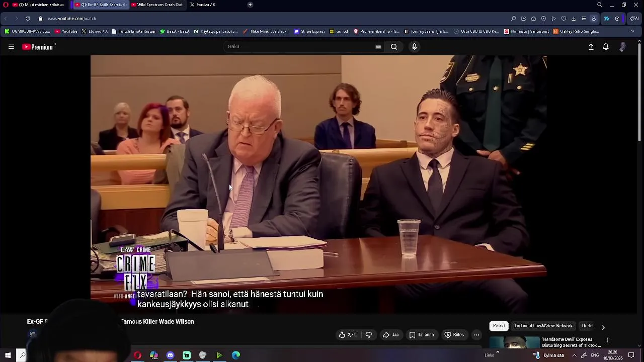Open Windows Start menu
This screenshot has width=644, height=362.
pyautogui.click(x=8, y=355)
